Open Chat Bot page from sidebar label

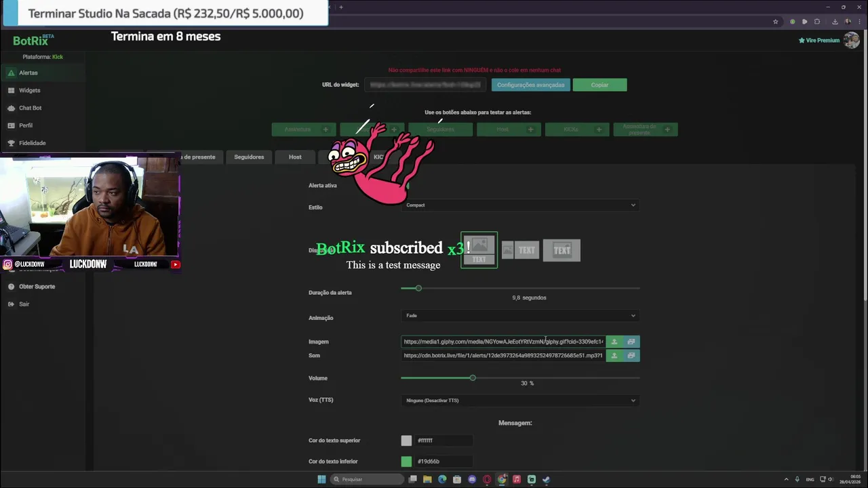(30, 108)
